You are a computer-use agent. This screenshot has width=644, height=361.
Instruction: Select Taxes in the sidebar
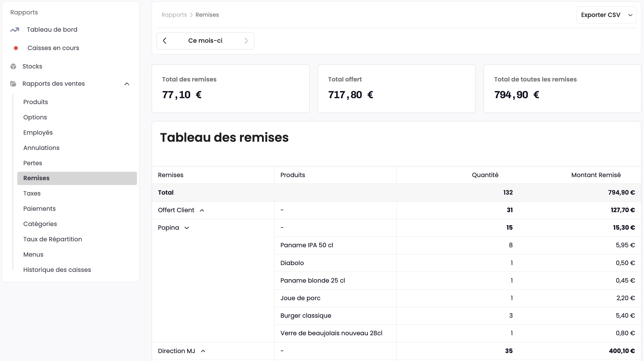(32, 193)
